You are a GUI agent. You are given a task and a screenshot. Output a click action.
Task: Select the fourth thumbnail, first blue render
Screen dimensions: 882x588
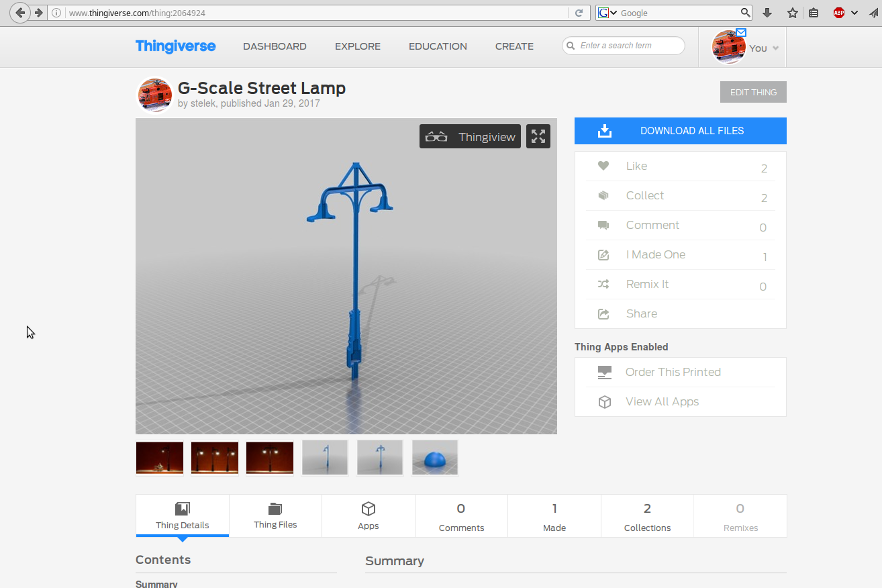point(325,458)
